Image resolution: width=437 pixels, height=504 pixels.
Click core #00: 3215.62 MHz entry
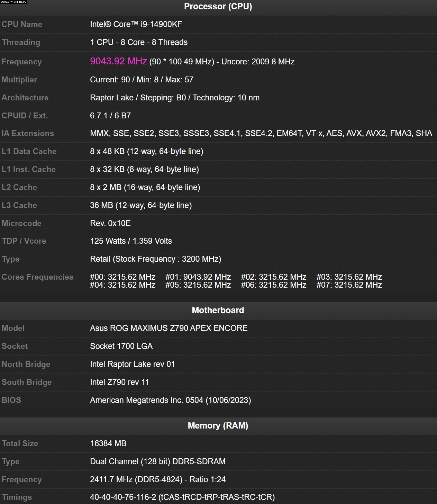pos(122,277)
